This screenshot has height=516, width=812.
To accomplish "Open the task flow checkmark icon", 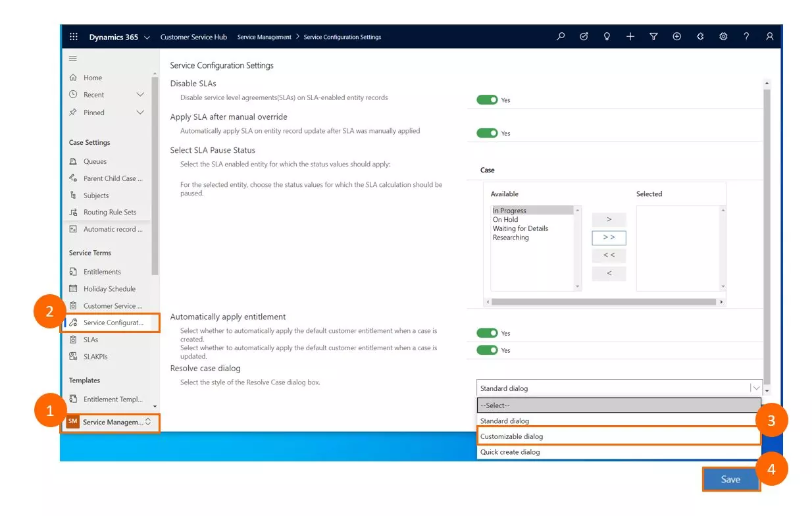I will click(x=584, y=37).
